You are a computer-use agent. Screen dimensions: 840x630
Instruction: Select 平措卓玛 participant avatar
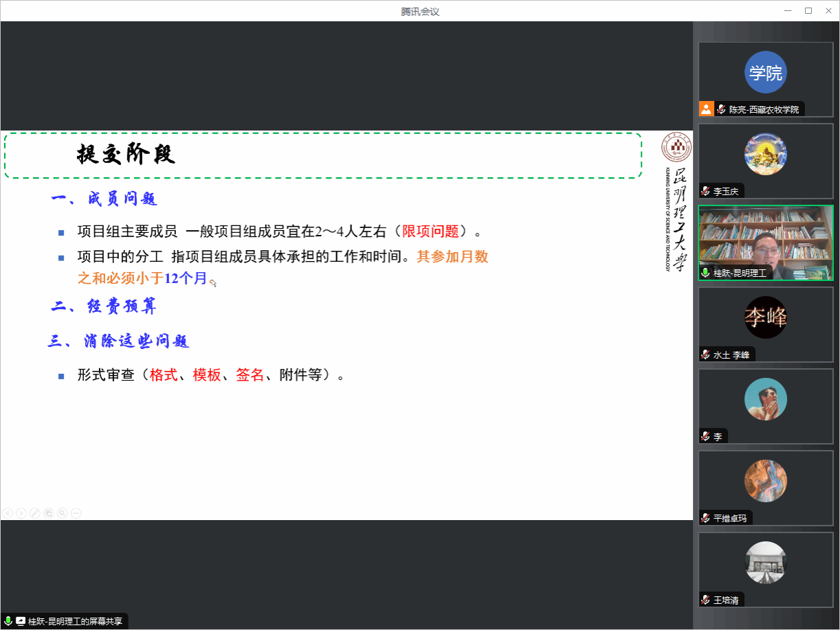pos(765,481)
